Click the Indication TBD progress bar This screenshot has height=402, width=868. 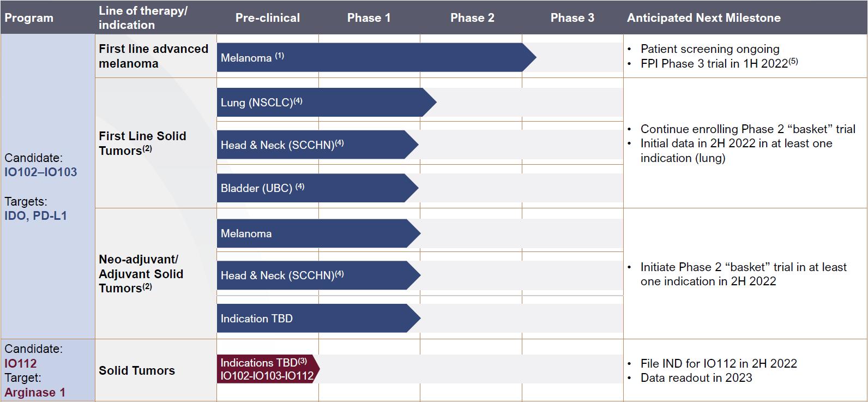coord(314,319)
